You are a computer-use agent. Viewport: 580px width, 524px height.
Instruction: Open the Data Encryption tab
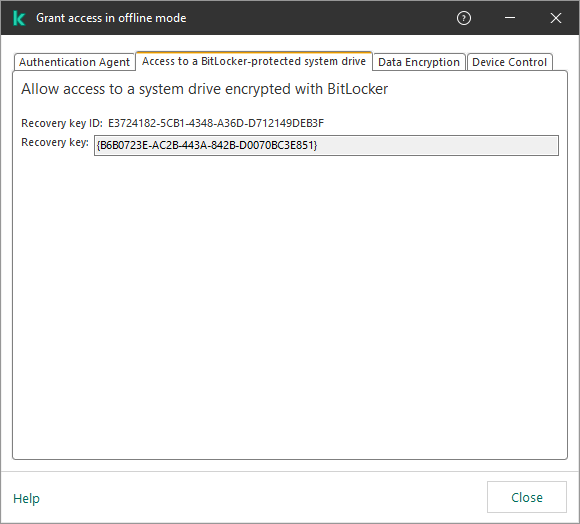tap(419, 62)
